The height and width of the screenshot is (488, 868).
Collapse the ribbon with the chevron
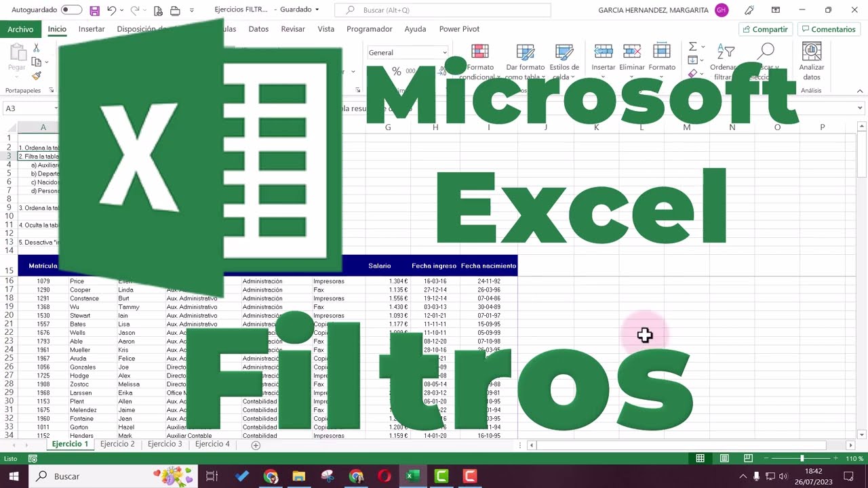860,91
